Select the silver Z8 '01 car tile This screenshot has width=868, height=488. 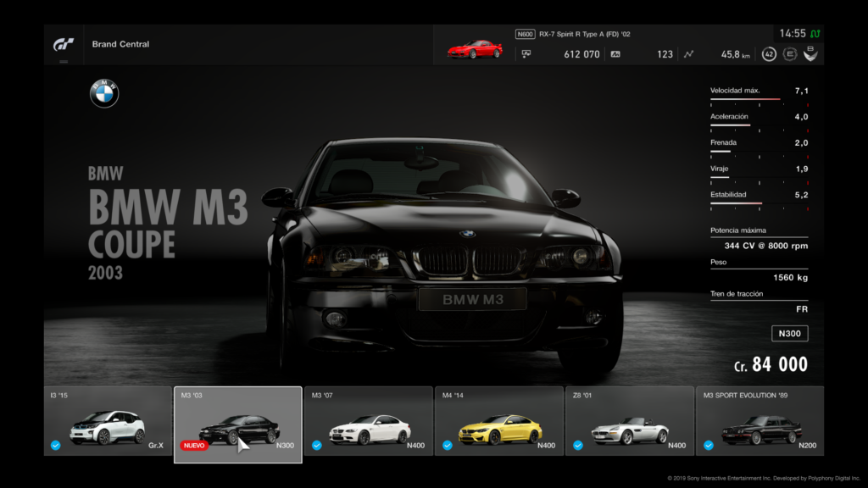click(x=629, y=425)
